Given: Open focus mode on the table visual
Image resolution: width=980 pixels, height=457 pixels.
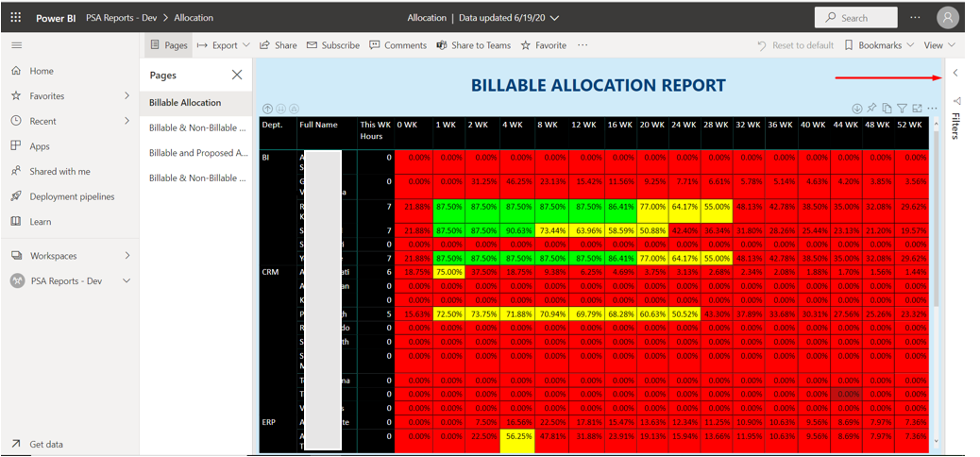Looking at the screenshot, I should (917, 110).
